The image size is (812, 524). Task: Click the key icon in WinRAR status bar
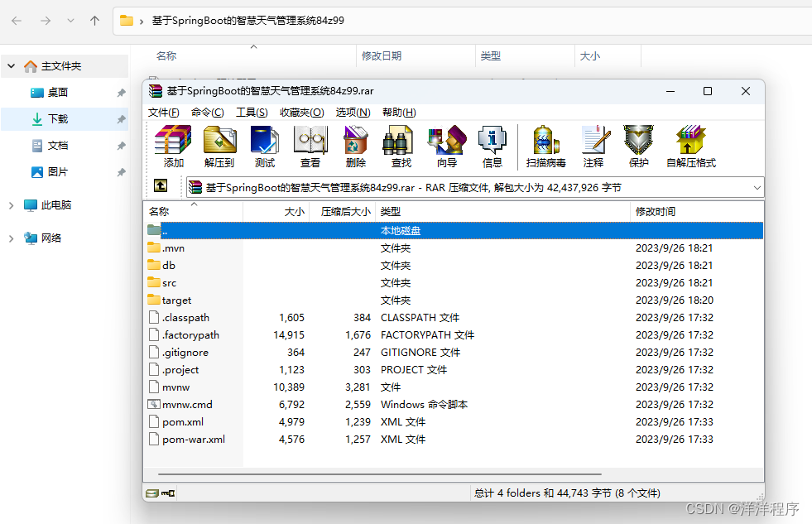click(168, 493)
